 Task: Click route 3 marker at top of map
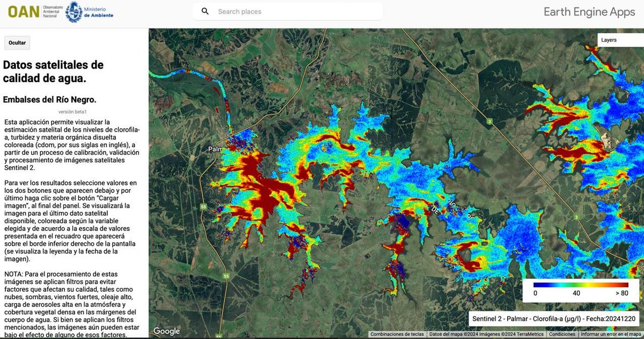tap(491, 122)
